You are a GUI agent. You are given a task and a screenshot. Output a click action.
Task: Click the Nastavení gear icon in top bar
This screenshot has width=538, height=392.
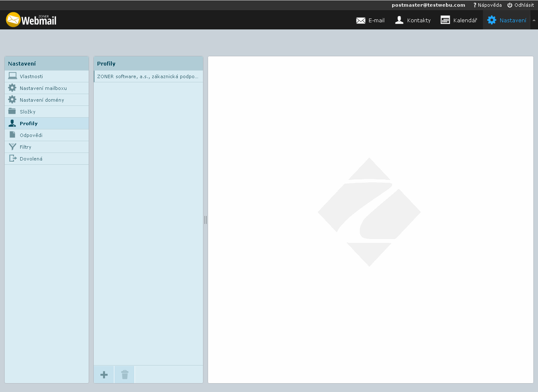click(491, 20)
